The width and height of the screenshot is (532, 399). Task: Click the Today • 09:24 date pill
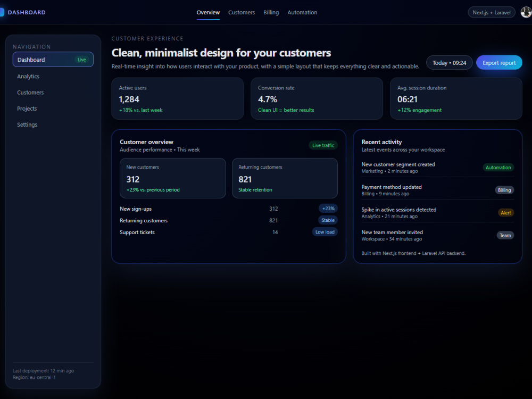(x=449, y=63)
